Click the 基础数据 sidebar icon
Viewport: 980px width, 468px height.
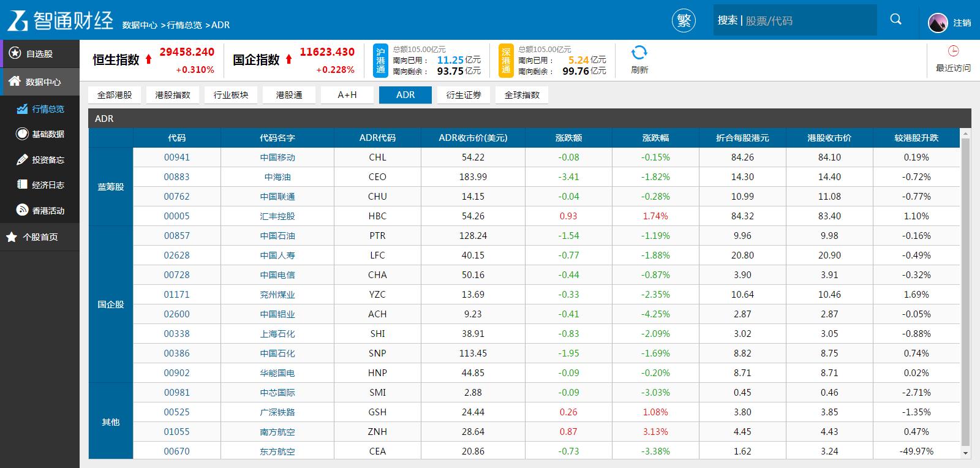[22, 134]
